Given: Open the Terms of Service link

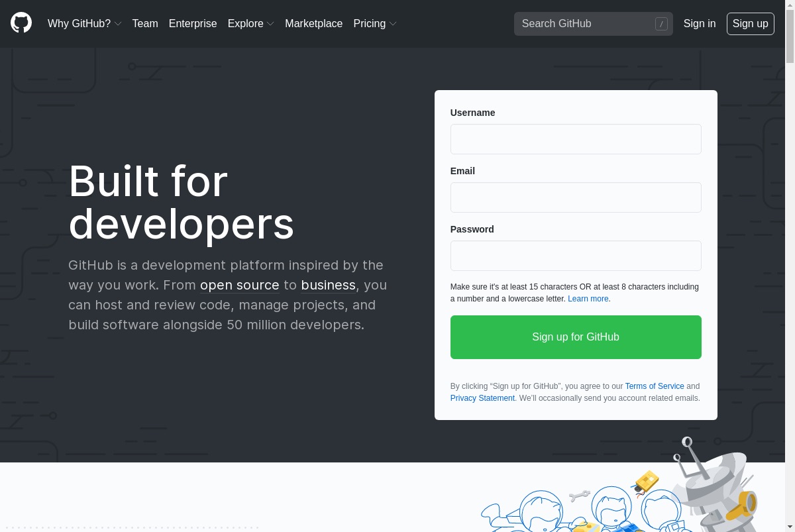Looking at the screenshot, I should (x=655, y=386).
